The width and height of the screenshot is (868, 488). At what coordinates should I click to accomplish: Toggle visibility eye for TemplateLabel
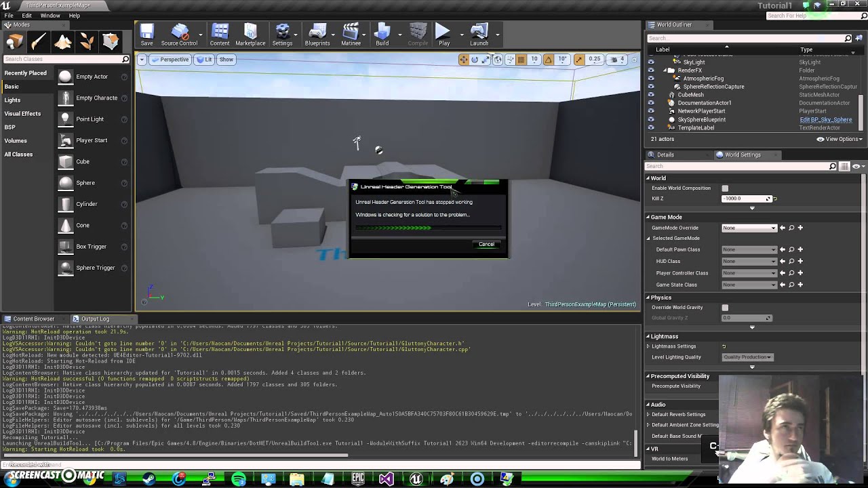(x=651, y=127)
